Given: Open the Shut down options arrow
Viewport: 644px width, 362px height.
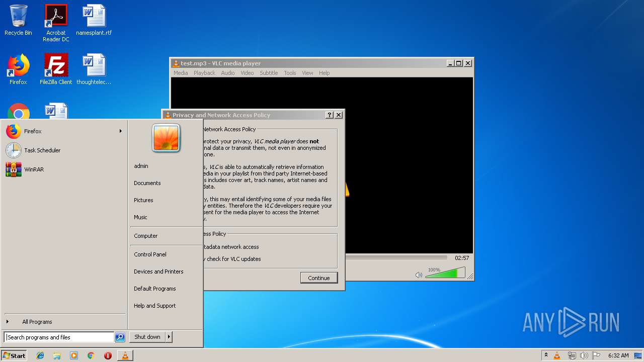Looking at the screenshot, I should [x=169, y=337].
